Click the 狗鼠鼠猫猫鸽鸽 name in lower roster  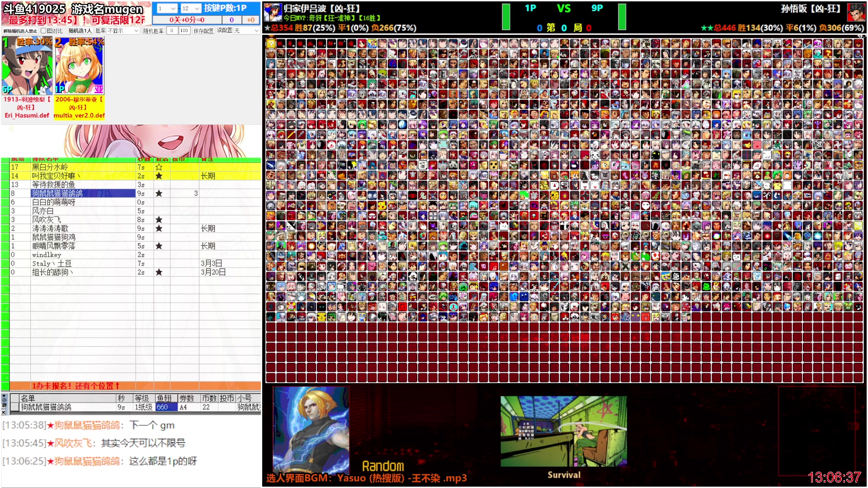[46, 407]
